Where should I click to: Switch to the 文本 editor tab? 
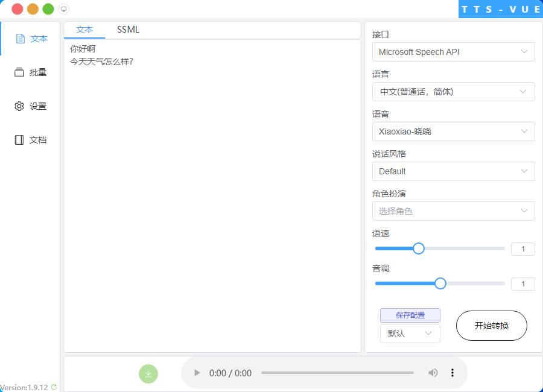[84, 30]
